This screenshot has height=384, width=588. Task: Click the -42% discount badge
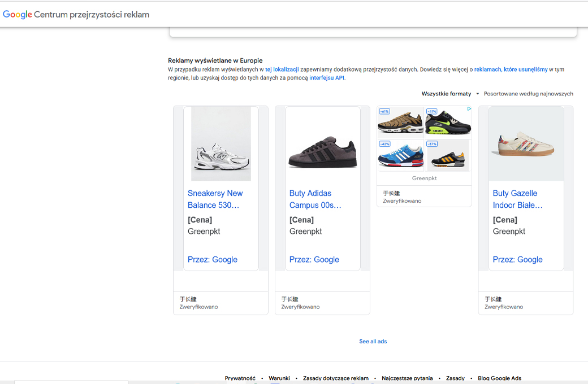385,144
